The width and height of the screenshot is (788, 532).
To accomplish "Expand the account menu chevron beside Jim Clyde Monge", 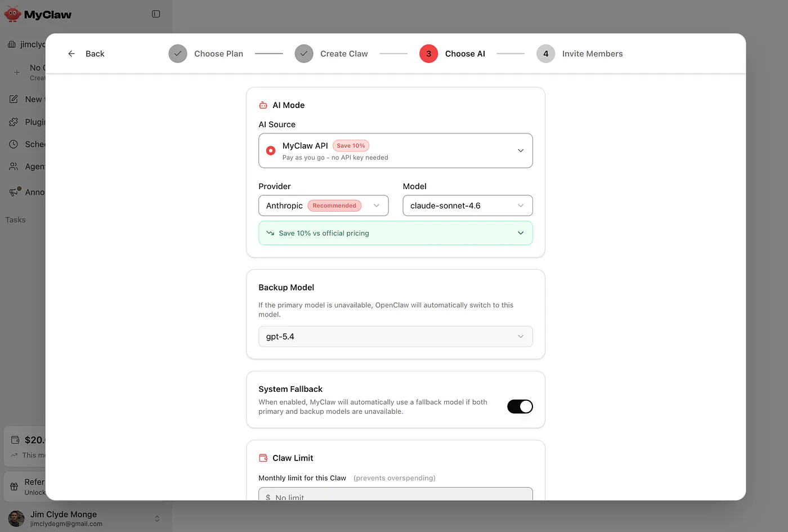I will tap(157, 518).
